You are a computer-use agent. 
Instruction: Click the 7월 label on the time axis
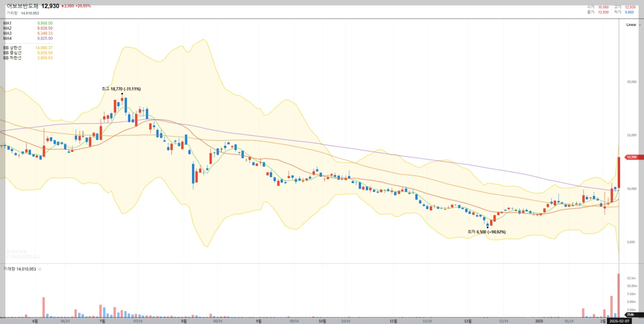(x=103, y=321)
